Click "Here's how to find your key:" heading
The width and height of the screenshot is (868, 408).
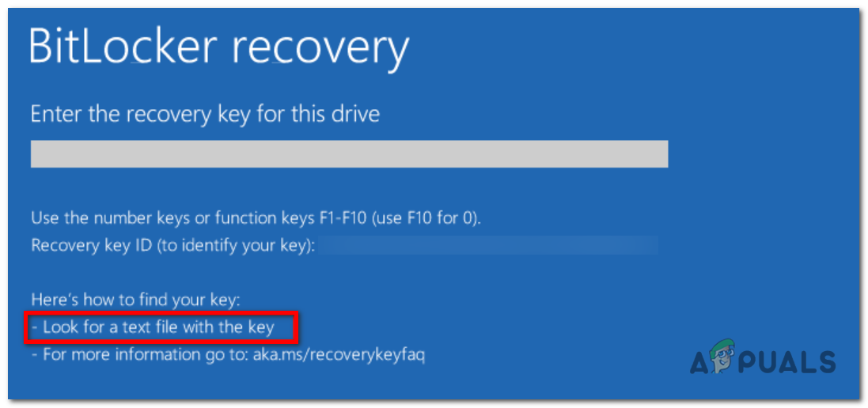[135, 299]
